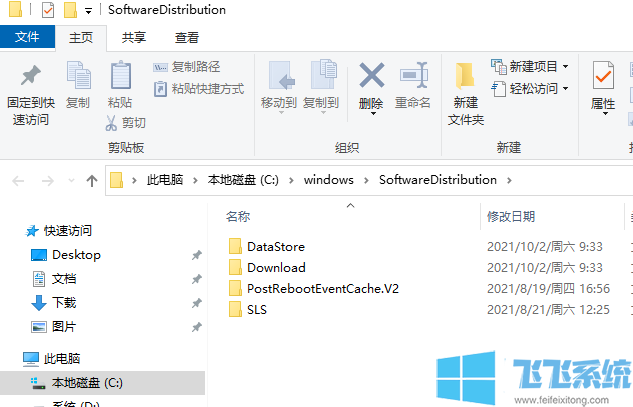Image resolution: width=633 pixels, height=407 pixels.
Task: Click the windows breadcrumb in address bar
Action: pos(329,180)
